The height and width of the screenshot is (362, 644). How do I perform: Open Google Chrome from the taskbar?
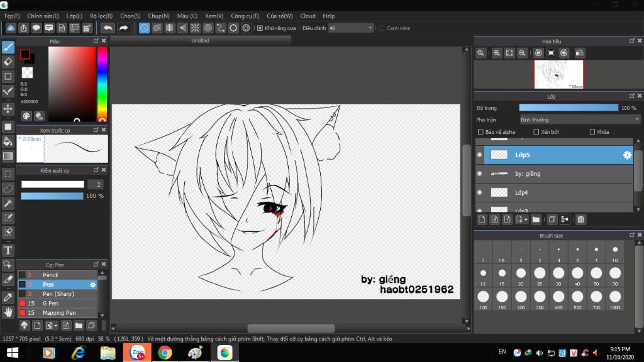tap(165, 353)
